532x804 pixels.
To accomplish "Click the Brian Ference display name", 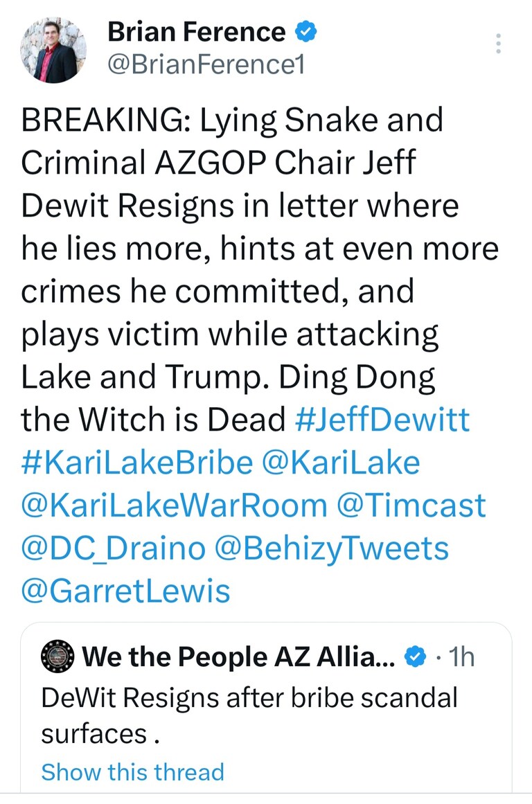I will [197, 32].
